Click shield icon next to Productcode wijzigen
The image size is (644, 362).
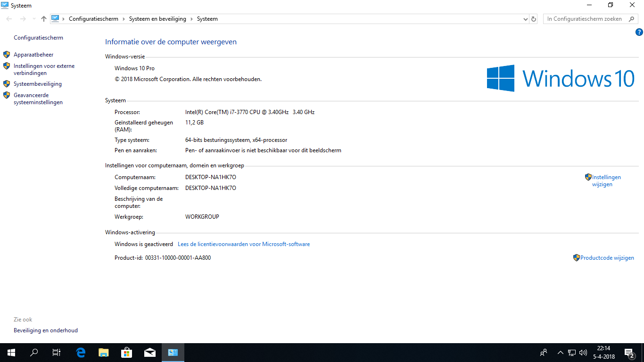pos(576,258)
